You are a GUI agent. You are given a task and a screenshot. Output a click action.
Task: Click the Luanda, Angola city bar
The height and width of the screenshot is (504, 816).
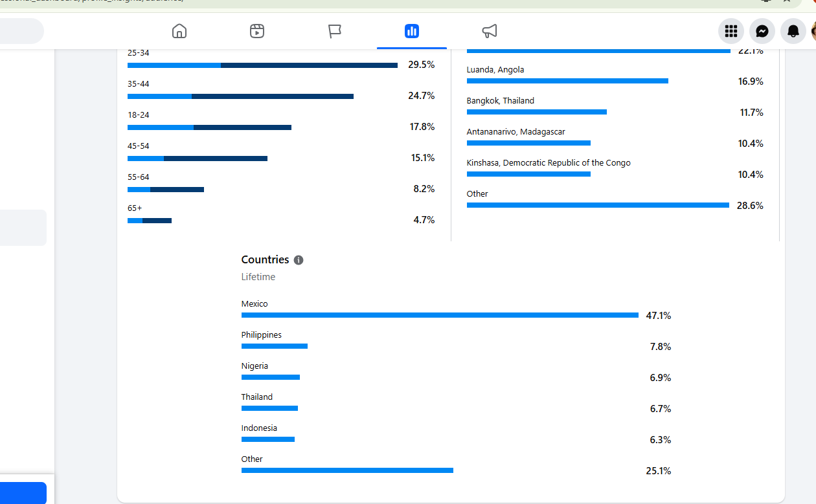pos(567,81)
